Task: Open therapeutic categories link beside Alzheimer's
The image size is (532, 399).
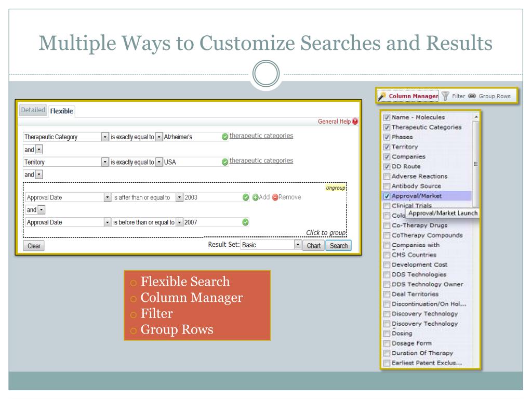Action: (261, 136)
